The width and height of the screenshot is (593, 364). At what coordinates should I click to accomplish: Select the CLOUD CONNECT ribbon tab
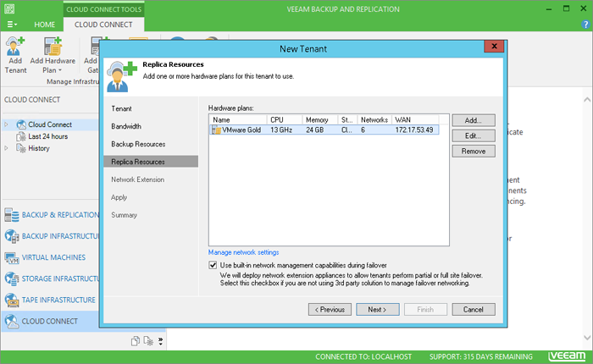[103, 25]
